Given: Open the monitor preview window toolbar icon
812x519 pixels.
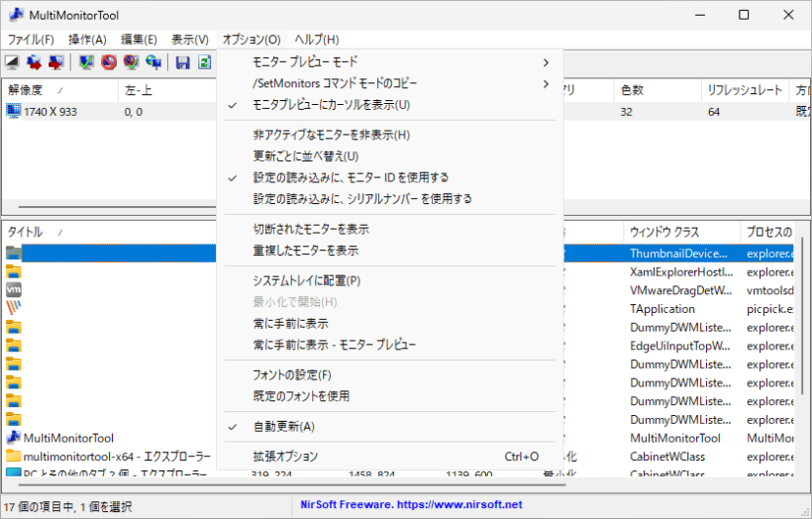Looking at the screenshot, I should 12,62.
